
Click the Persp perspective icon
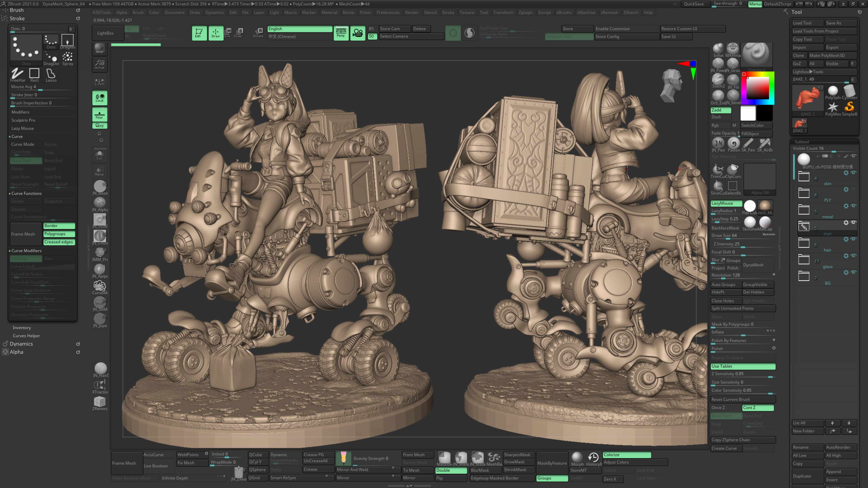pos(341,33)
